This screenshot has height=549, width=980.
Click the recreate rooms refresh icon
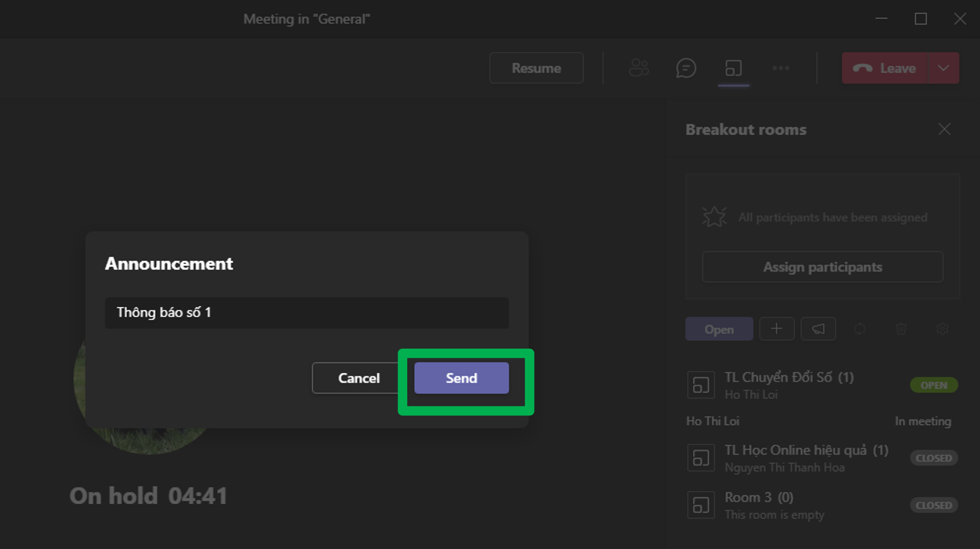point(860,329)
